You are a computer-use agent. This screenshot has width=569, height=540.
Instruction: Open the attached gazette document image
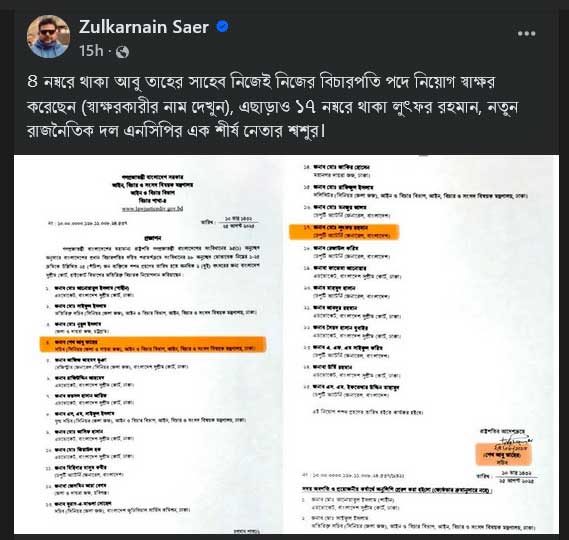tap(286, 344)
